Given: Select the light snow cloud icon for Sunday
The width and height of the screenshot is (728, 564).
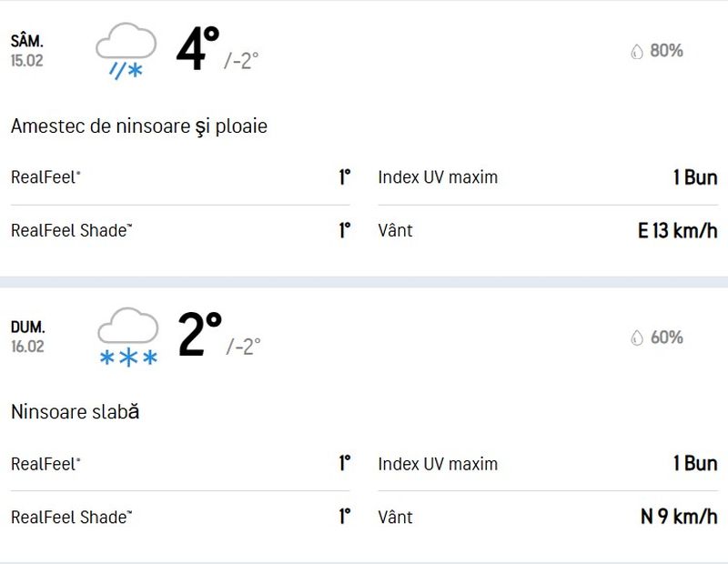Looking at the screenshot, I should click(x=129, y=325).
